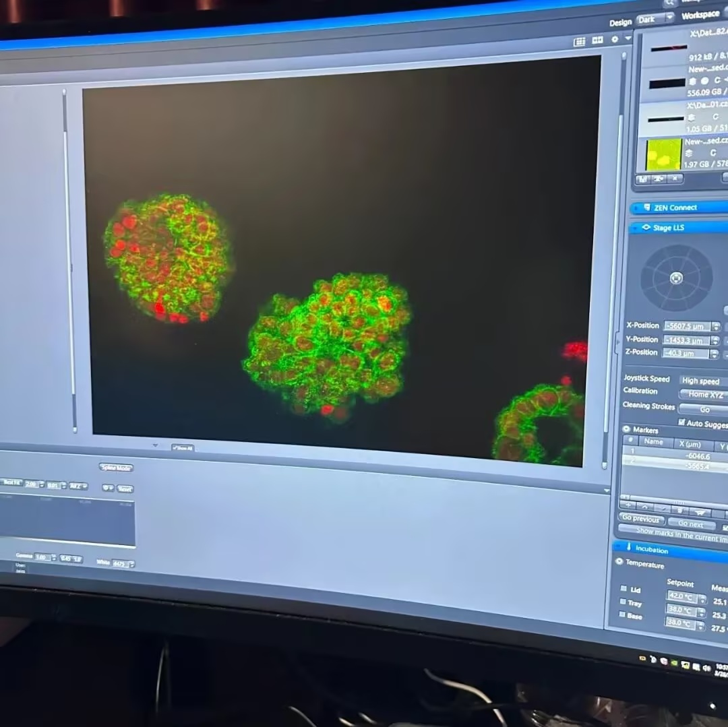Edit the Gamma value field

(43, 557)
